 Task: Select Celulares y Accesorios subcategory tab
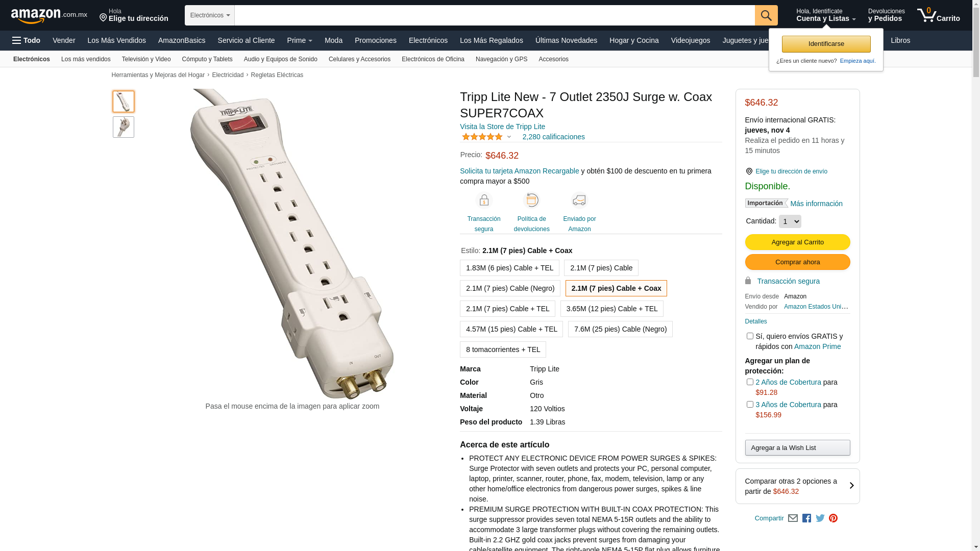(359, 59)
